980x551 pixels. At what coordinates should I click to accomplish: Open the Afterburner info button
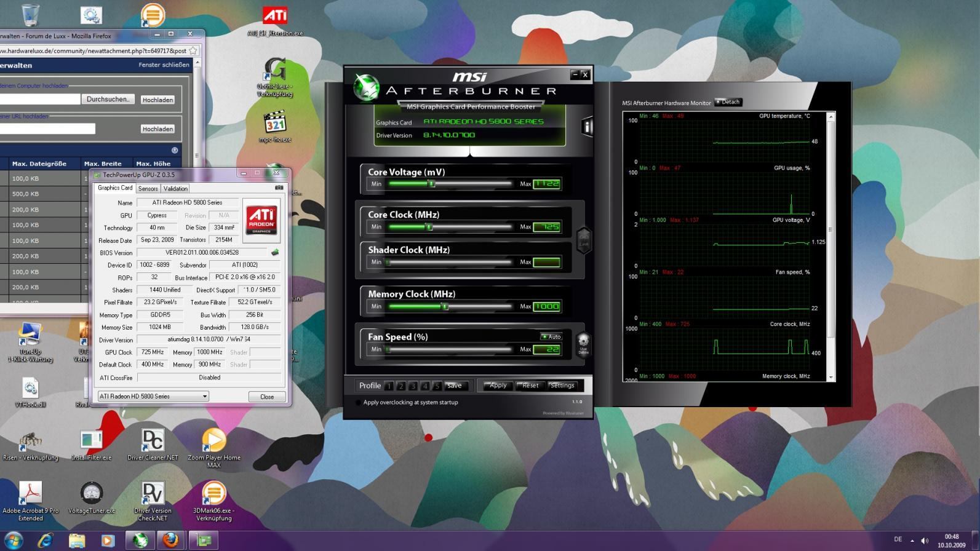coord(587,127)
